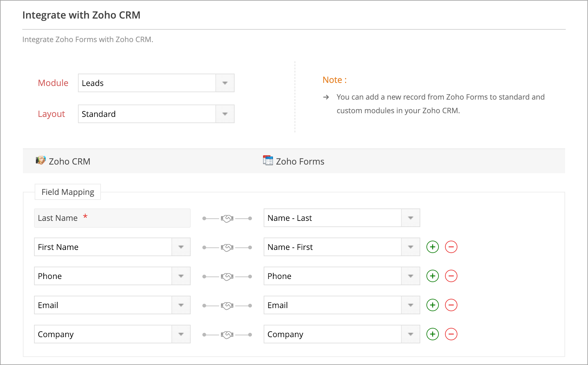Open the Company form field dropdown
This screenshot has width=588, height=365.
342,334
